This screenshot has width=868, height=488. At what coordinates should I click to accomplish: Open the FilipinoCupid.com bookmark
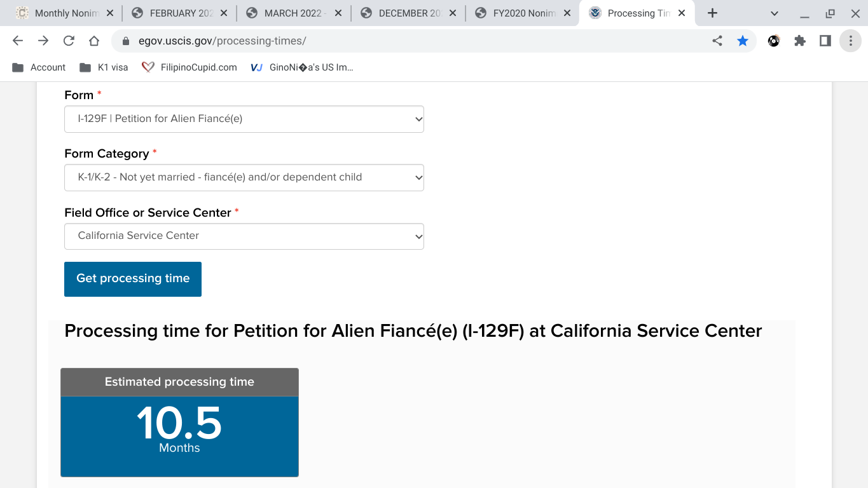point(189,67)
